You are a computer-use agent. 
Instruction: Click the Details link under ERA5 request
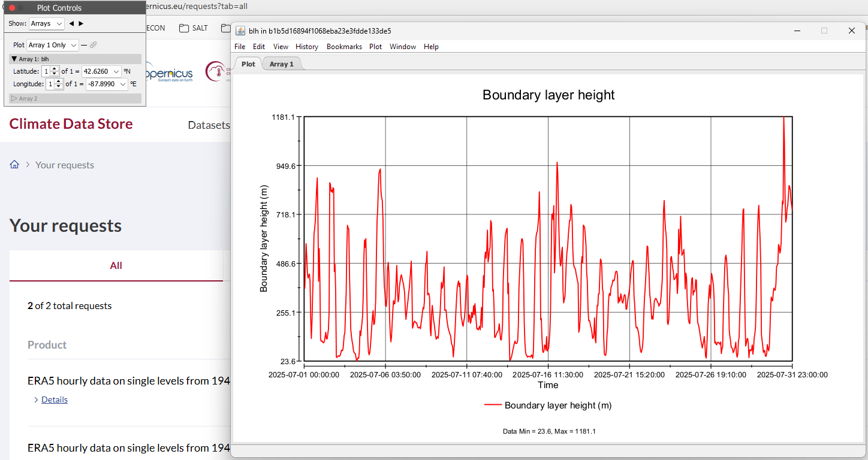pos(54,400)
